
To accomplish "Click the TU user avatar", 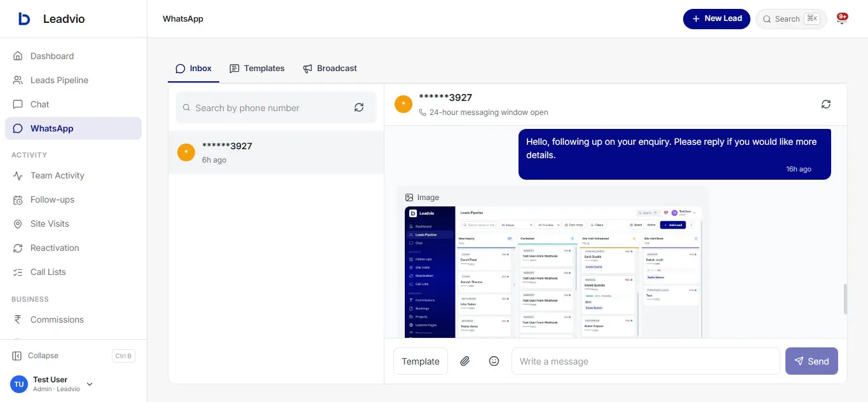I will 19,384.
